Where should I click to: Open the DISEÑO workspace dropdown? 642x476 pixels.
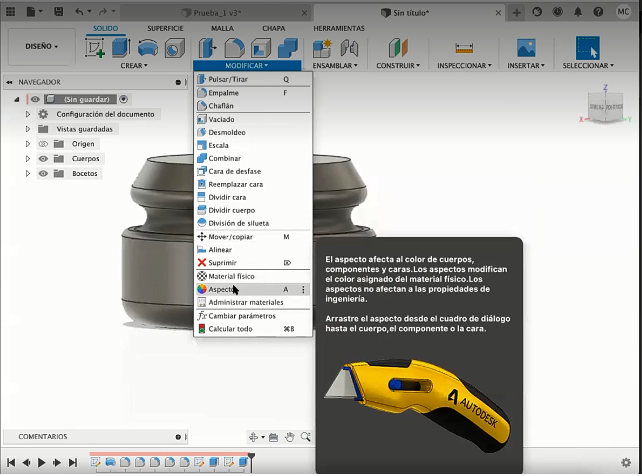(42, 46)
